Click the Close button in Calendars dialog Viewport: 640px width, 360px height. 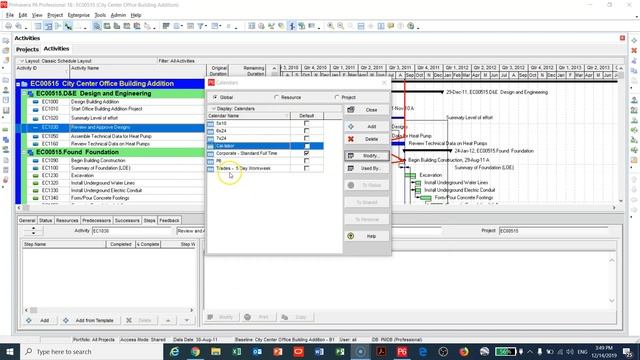pos(367,110)
